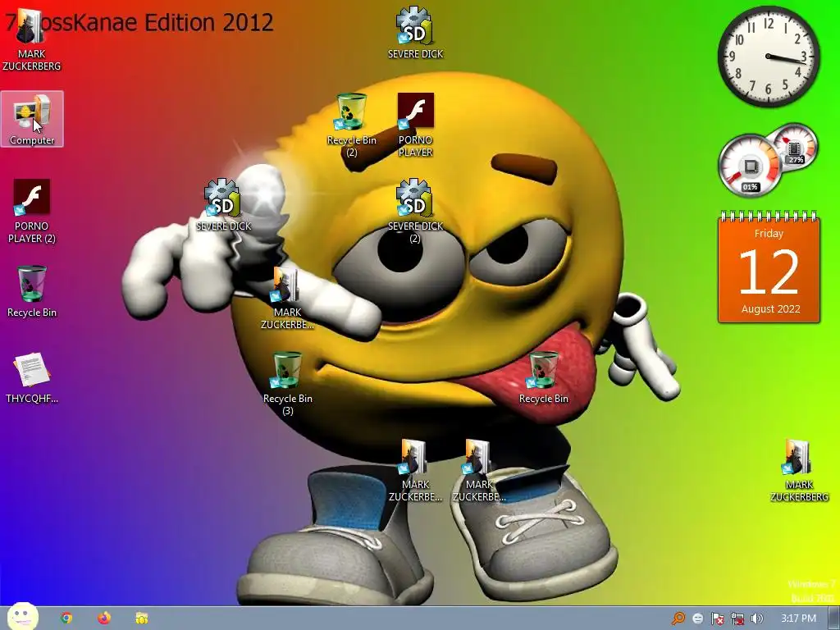Click the 3:17 PM taskbar clock

pos(798,619)
